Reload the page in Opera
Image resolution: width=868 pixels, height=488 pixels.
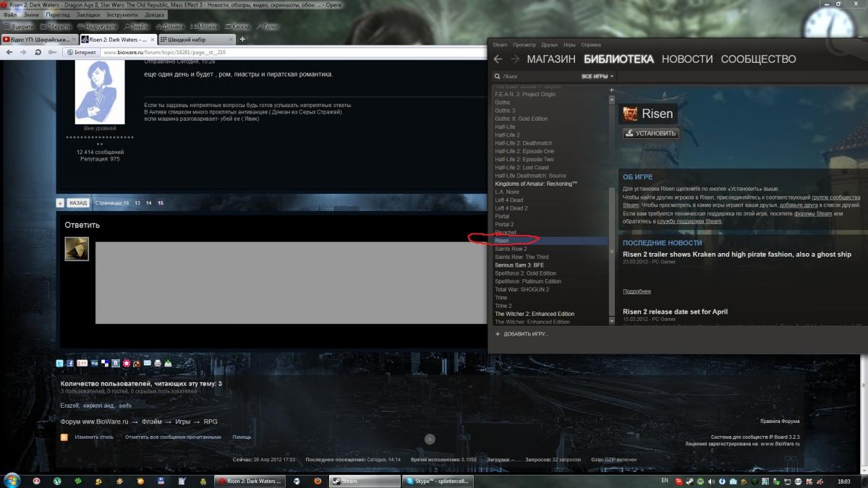(37, 52)
